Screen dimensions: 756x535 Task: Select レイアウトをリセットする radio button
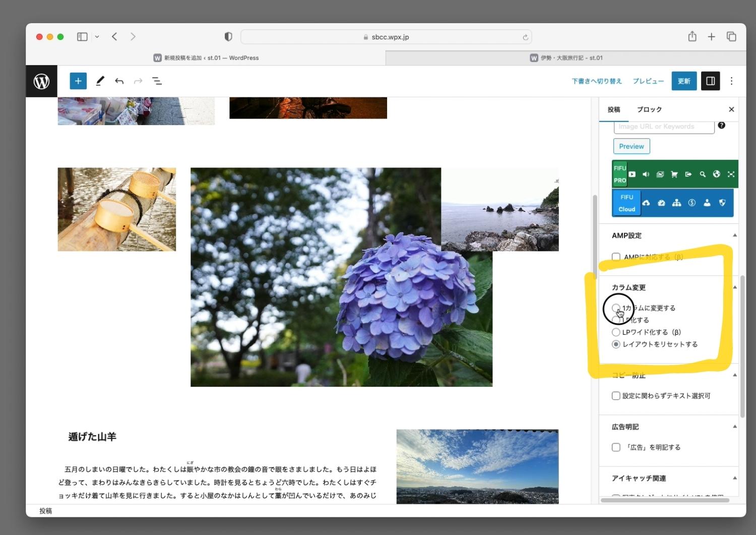[616, 344]
